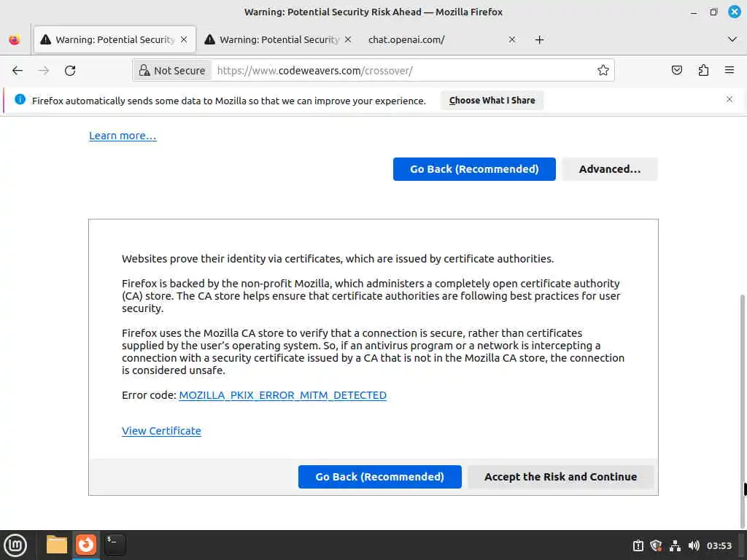Open the Pocket save icon
The width and height of the screenshot is (747, 560).
pos(677,71)
